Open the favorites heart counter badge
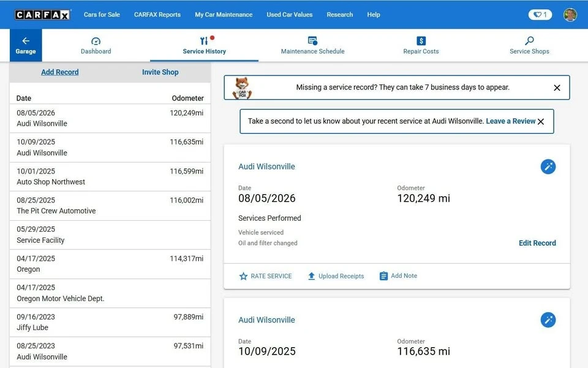Image resolution: width=588 pixels, height=368 pixels. tap(540, 15)
